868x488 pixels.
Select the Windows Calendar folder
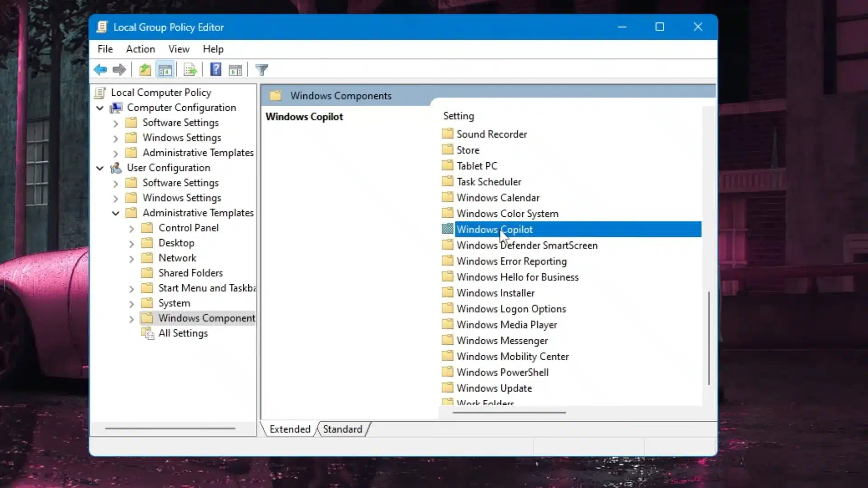click(498, 197)
